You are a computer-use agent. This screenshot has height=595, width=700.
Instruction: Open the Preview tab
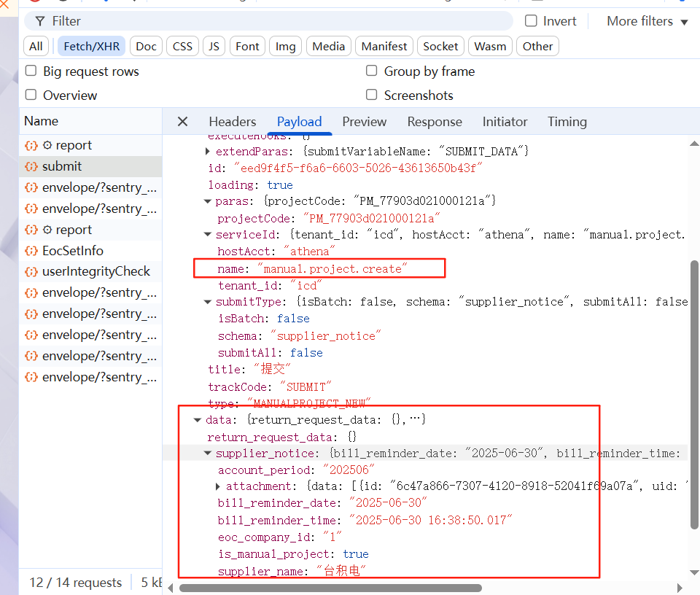(x=365, y=122)
